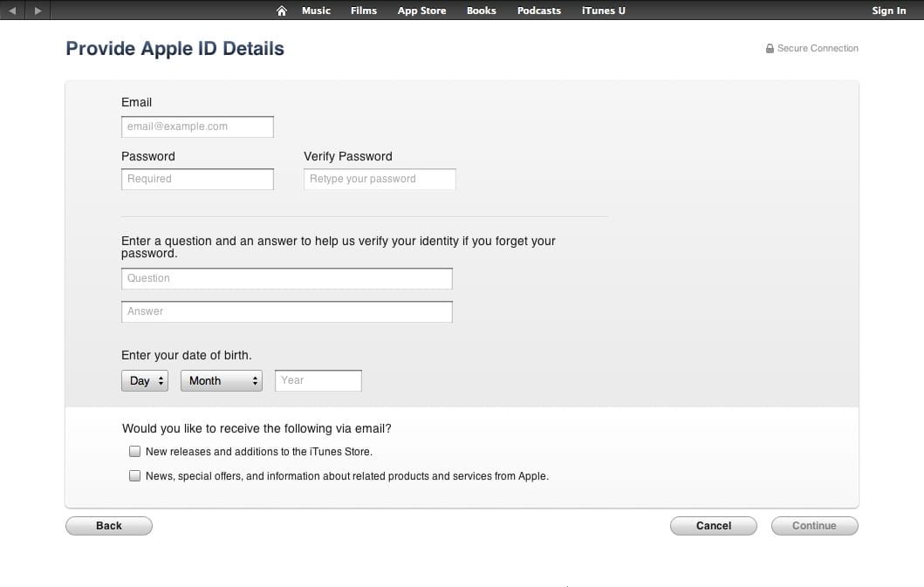Screen dimensions: 924x587
Task: Check new releases iTunes Store emails
Action: point(135,452)
